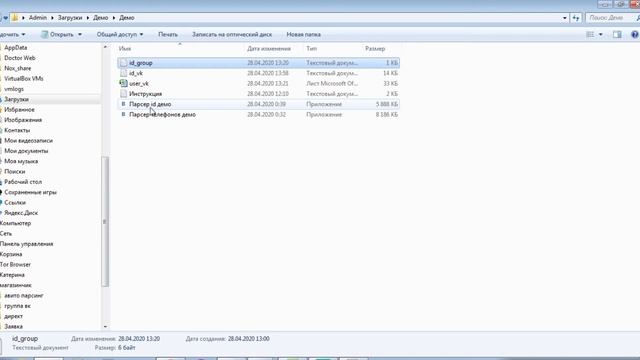This screenshot has width=640, height=360.
Task: Open vmlogs folder in sidebar
Action: 14,89
